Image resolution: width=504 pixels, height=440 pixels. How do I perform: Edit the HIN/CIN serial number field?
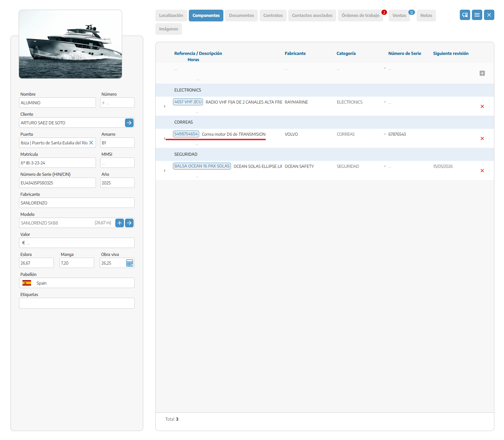pos(57,183)
